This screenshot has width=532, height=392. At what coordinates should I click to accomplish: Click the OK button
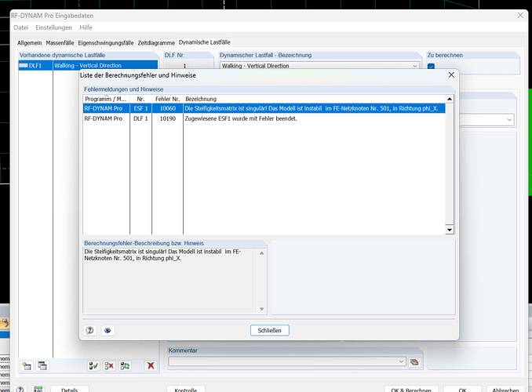coord(462,390)
